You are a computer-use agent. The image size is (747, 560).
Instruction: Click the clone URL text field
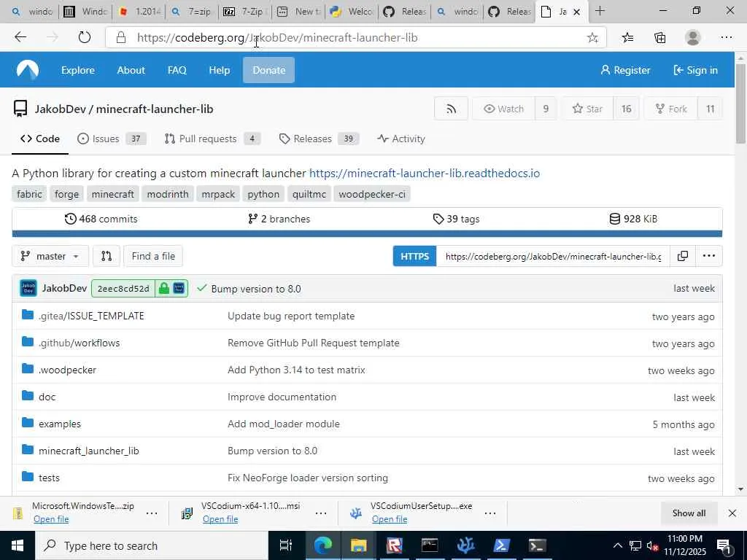click(x=553, y=256)
